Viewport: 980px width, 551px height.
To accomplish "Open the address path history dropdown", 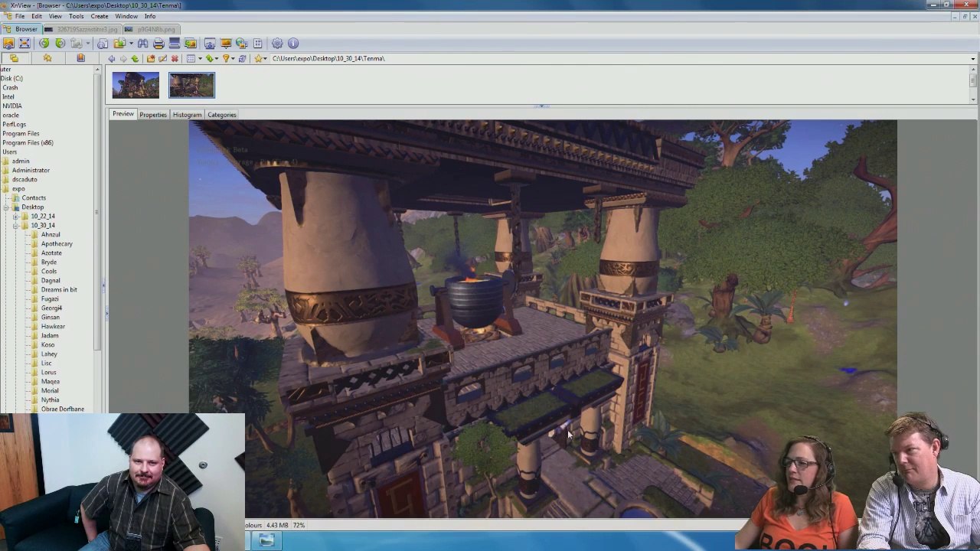I will tap(972, 59).
